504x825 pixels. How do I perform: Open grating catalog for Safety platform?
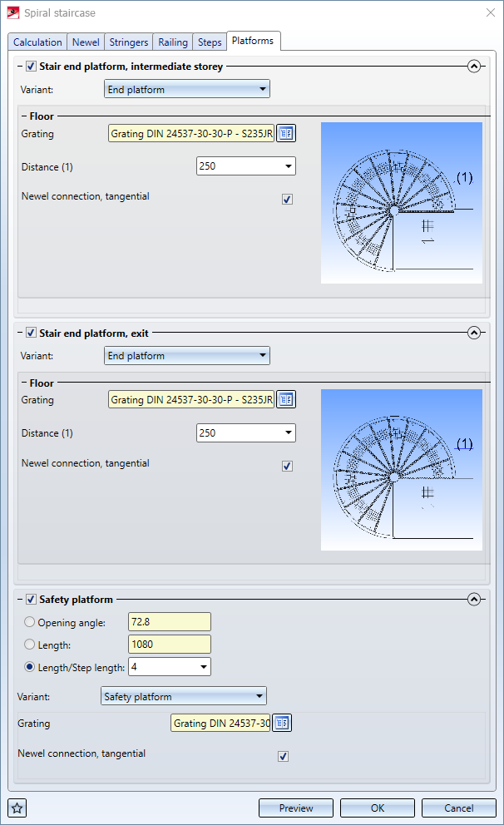click(282, 723)
